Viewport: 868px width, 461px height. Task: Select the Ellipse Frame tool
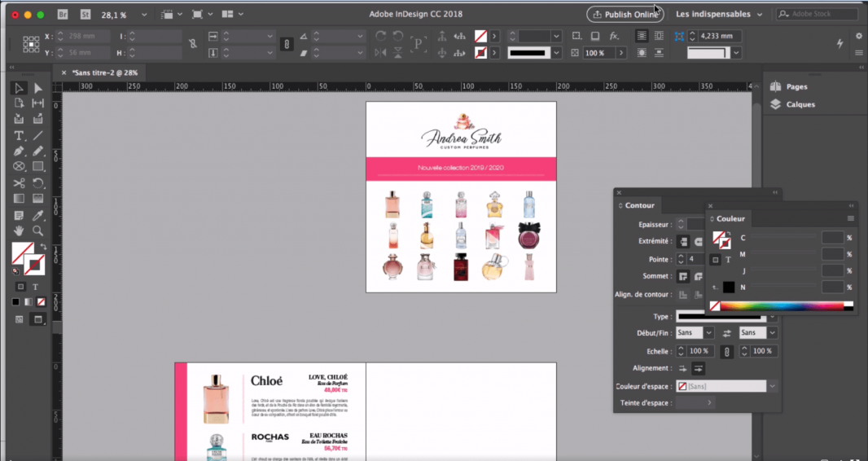(19, 166)
